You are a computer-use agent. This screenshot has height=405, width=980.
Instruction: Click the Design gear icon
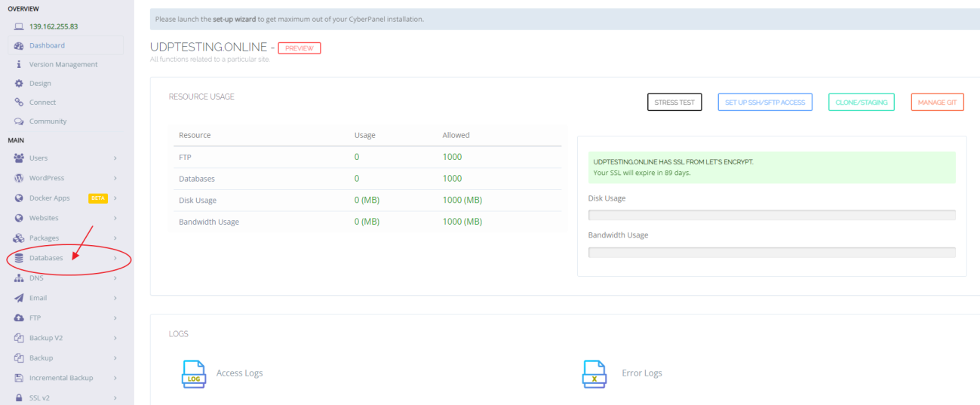pyautogui.click(x=19, y=83)
